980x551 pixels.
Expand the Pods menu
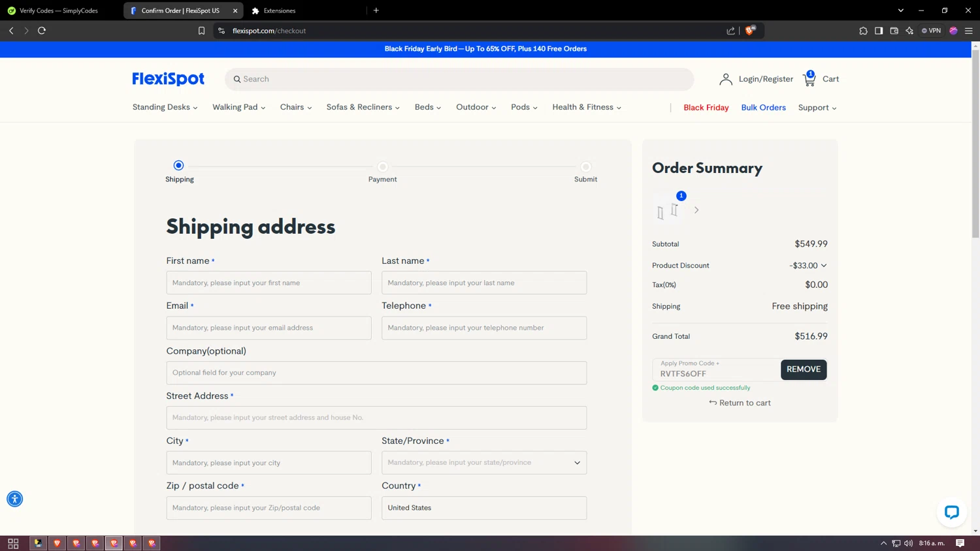524,107
